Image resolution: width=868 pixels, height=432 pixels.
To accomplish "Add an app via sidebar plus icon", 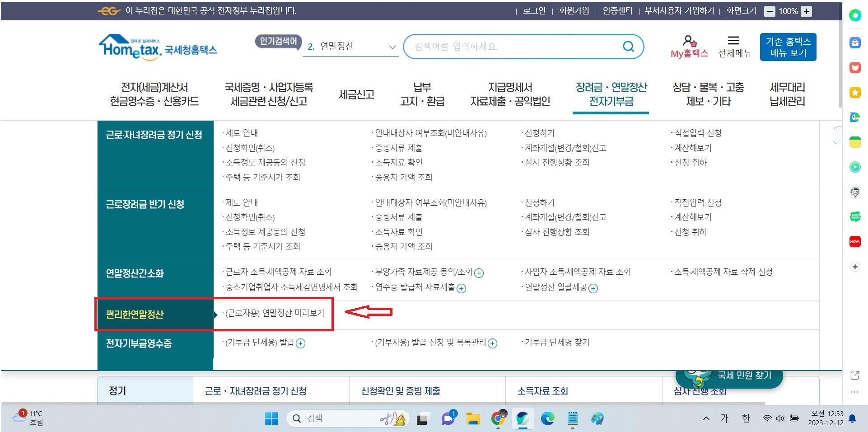I will click(855, 267).
